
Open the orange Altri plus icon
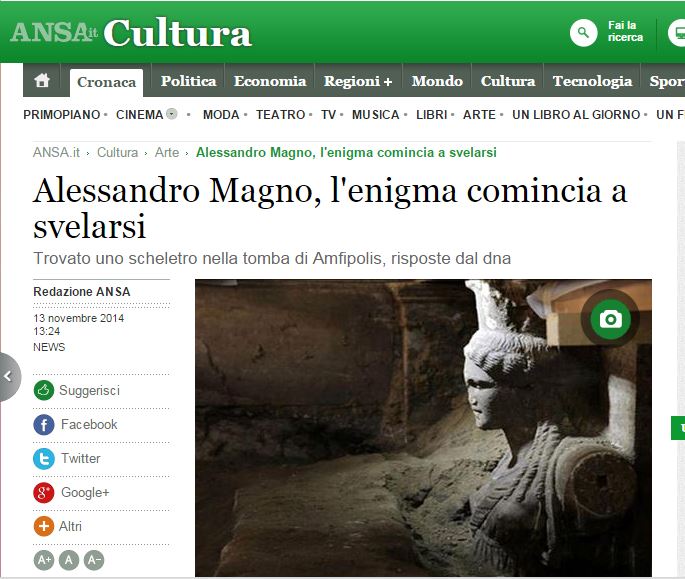[44, 527]
